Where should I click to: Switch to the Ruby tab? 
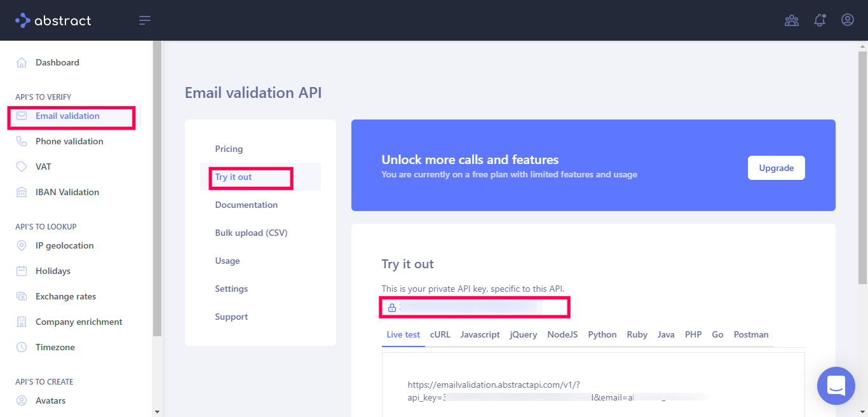pyautogui.click(x=637, y=334)
